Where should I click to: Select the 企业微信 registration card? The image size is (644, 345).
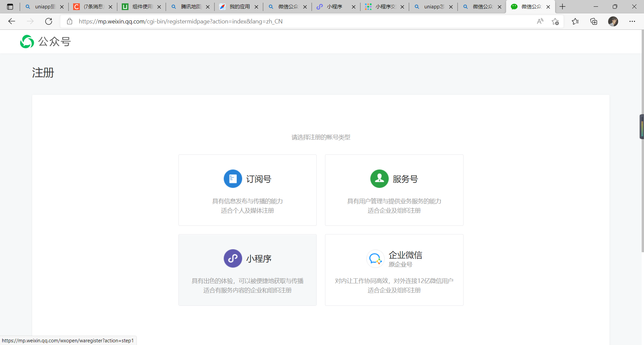[x=394, y=270]
